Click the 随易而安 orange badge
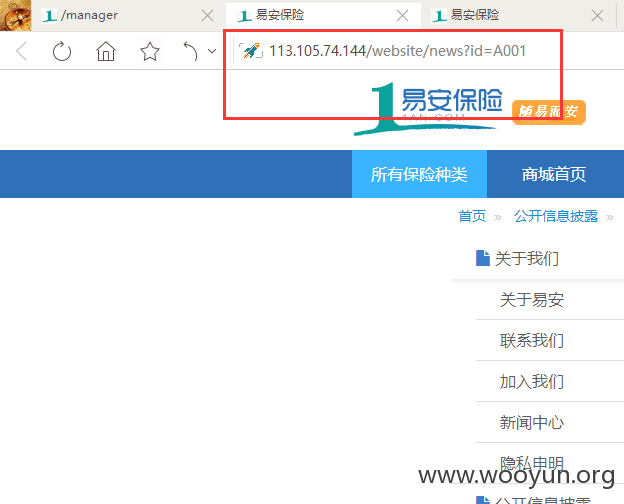This screenshot has height=504, width=624. click(549, 112)
